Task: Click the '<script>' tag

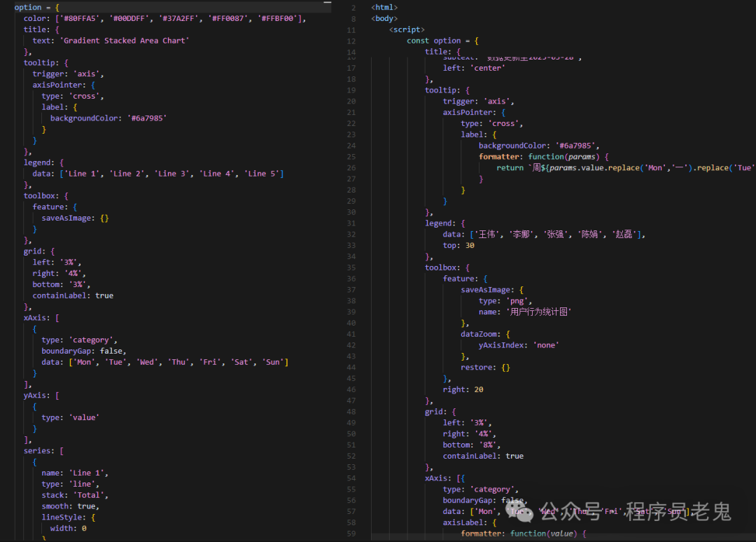Action: pyautogui.click(x=407, y=29)
